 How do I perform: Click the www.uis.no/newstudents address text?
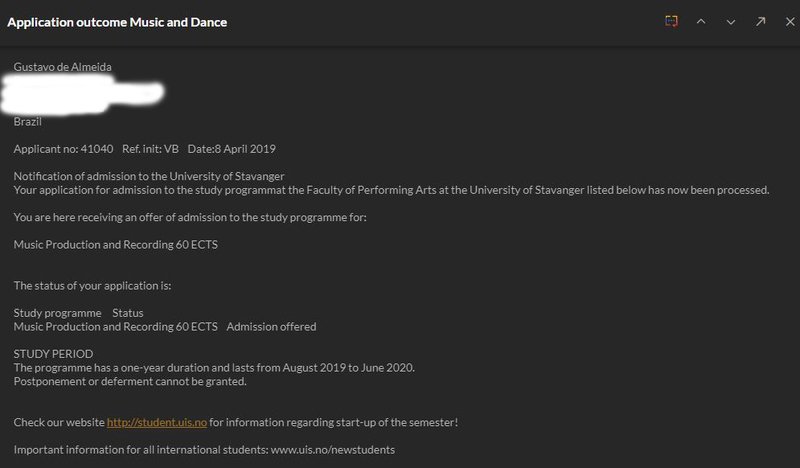(x=332, y=450)
